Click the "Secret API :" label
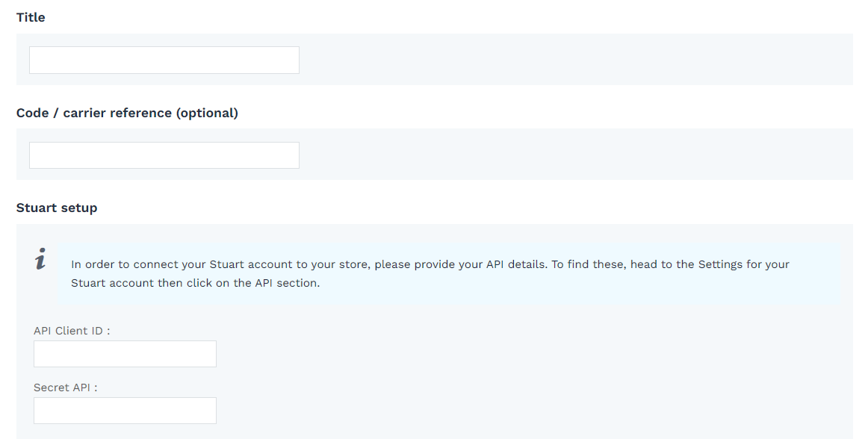 coord(65,387)
